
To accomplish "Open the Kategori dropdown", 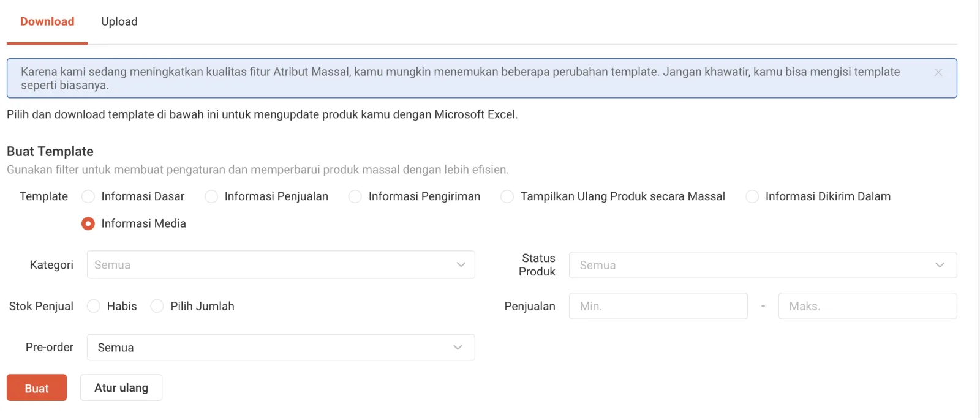I will [281, 265].
